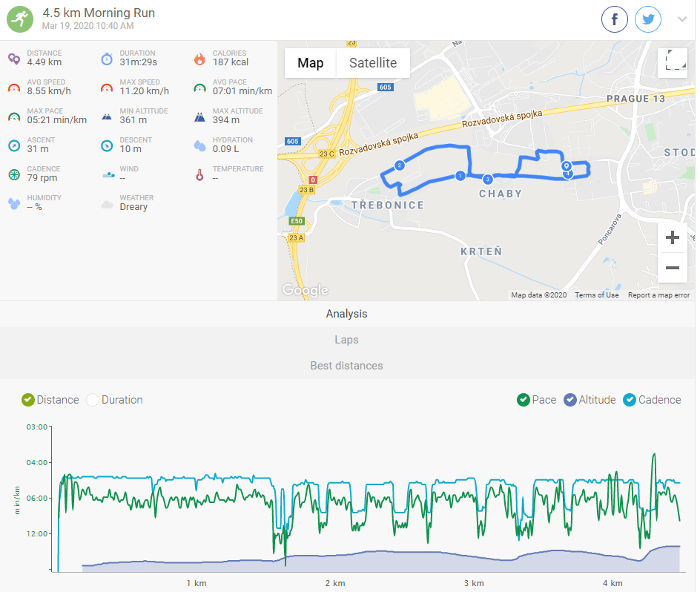Expand the Best distances section

347,366
